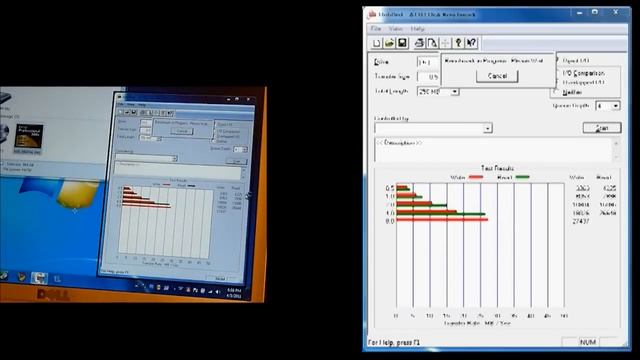Click the New file toolbar icon

point(376,43)
